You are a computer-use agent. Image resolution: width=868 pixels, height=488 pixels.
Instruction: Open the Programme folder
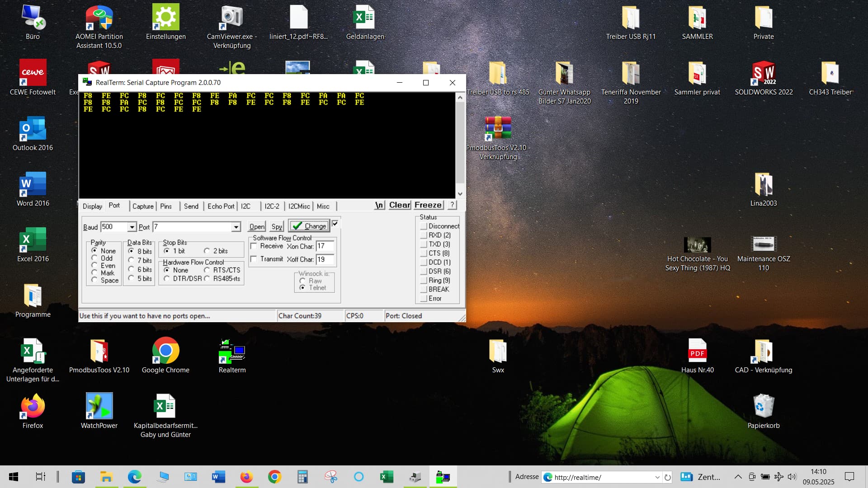tap(33, 300)
